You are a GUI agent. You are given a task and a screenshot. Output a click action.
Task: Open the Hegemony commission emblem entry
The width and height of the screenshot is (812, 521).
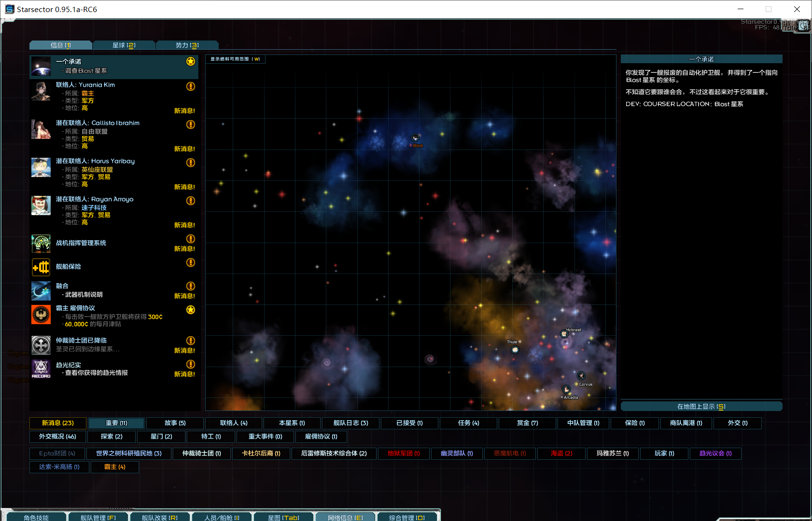pyautogui.click(x=41, y=315)
